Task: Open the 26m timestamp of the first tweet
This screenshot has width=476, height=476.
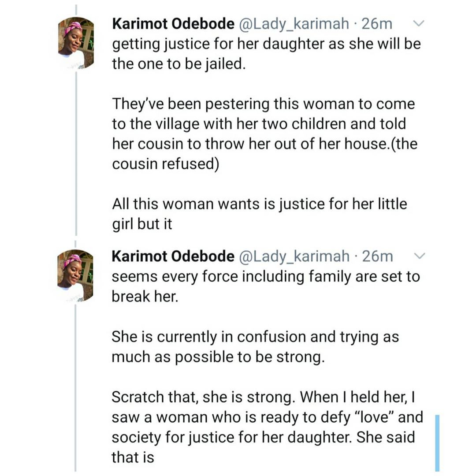Action: [377, 24]
